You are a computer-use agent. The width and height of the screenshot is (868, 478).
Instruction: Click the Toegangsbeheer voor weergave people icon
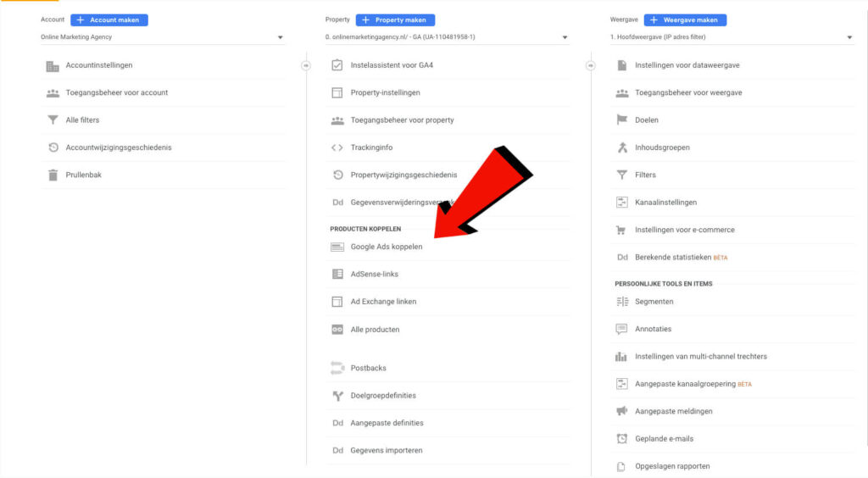pyautogui.click(x=621, y=93)
